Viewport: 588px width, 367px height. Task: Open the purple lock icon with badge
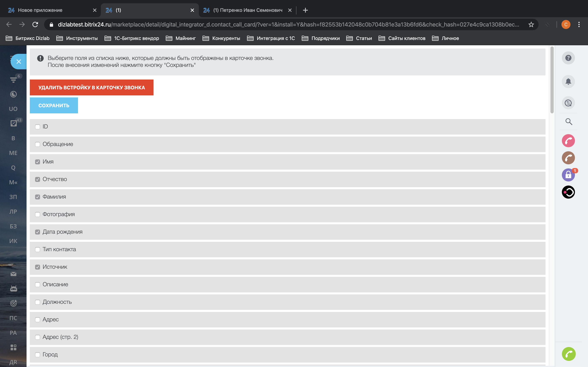568,175
